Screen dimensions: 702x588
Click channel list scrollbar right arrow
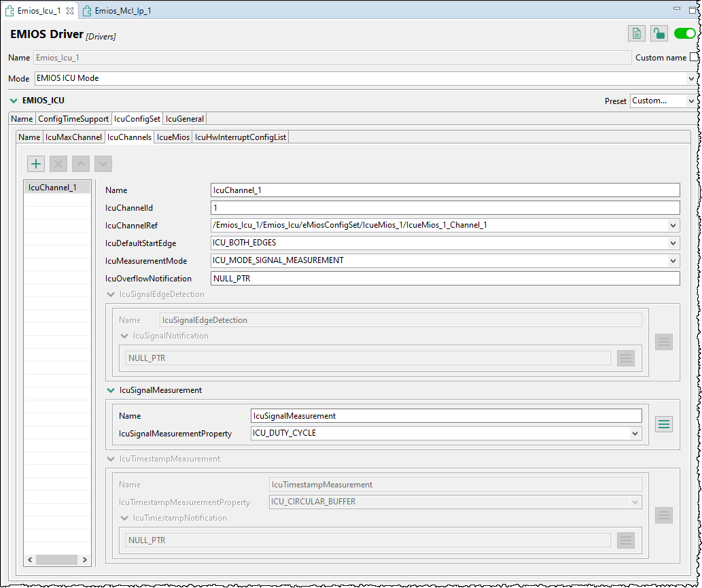click(x=85, y=559)
